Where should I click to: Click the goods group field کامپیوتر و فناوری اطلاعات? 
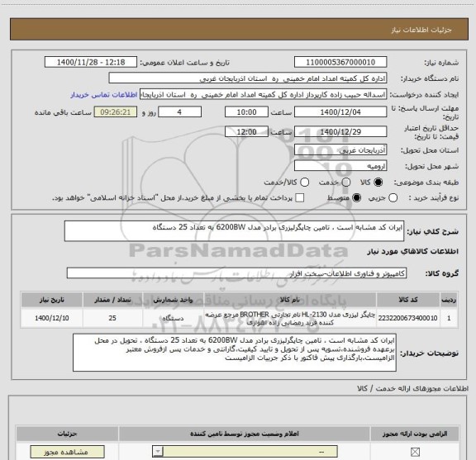tap(236, 273)
